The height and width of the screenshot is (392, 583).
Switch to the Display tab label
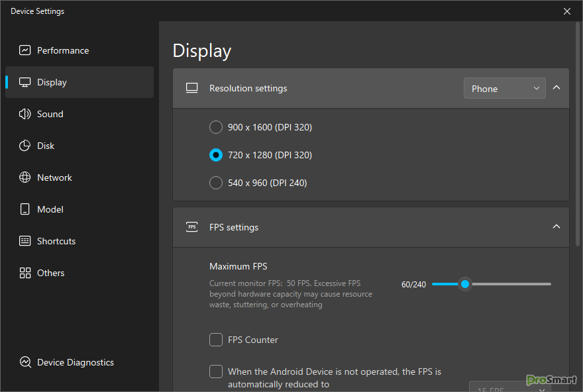52,82
